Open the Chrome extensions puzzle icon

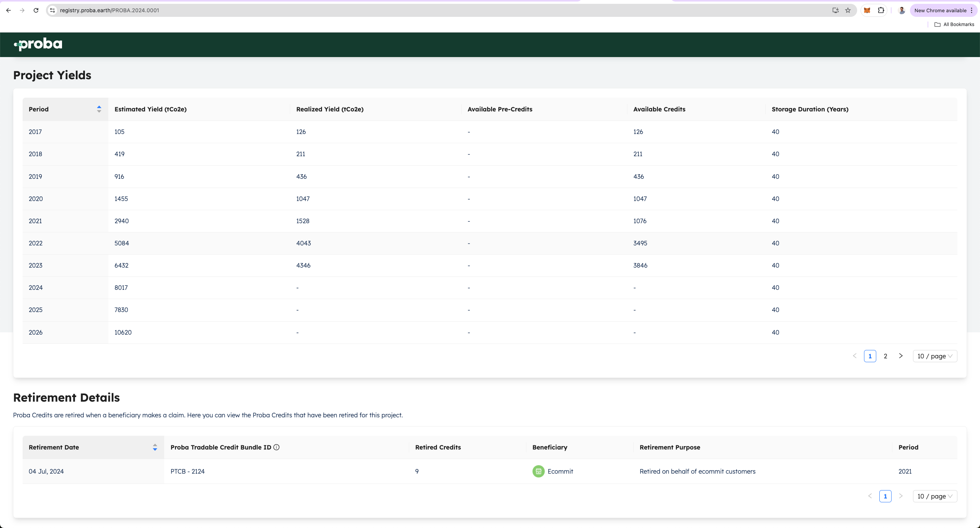pos(881,10)
